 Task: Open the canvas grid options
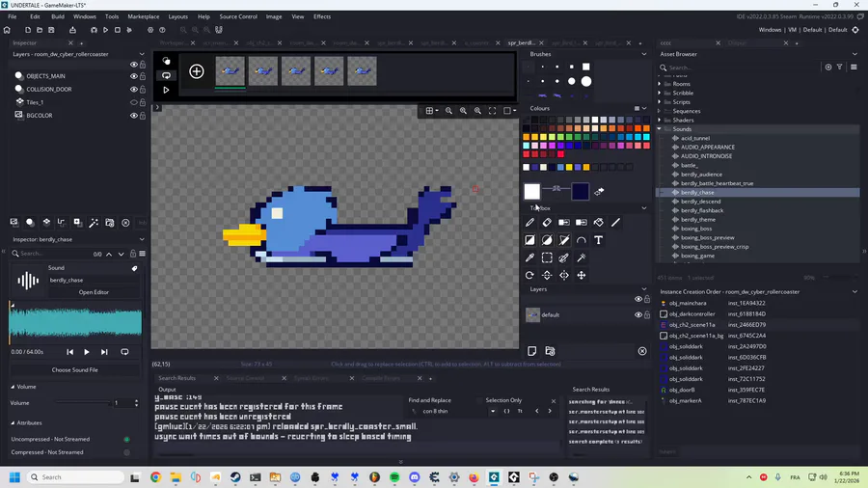431,111
